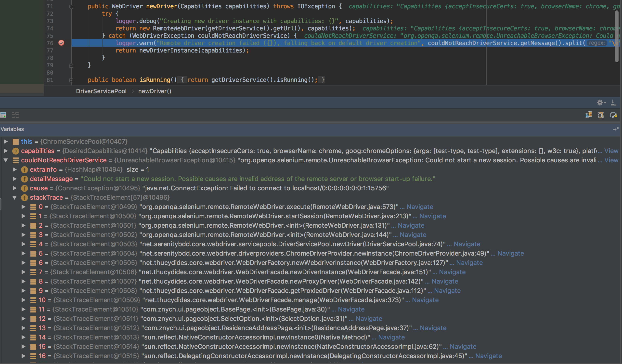Click the hide tool window download-arrow icon
Image resolution: width=622 pixels, height=364 pixels.
click(x=614, y=103)
